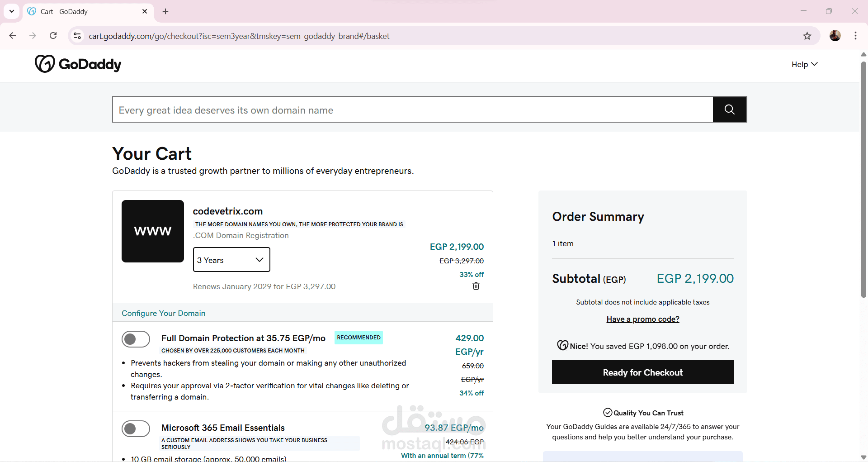
Task: Reload the cart page
Action: point(53,36)
